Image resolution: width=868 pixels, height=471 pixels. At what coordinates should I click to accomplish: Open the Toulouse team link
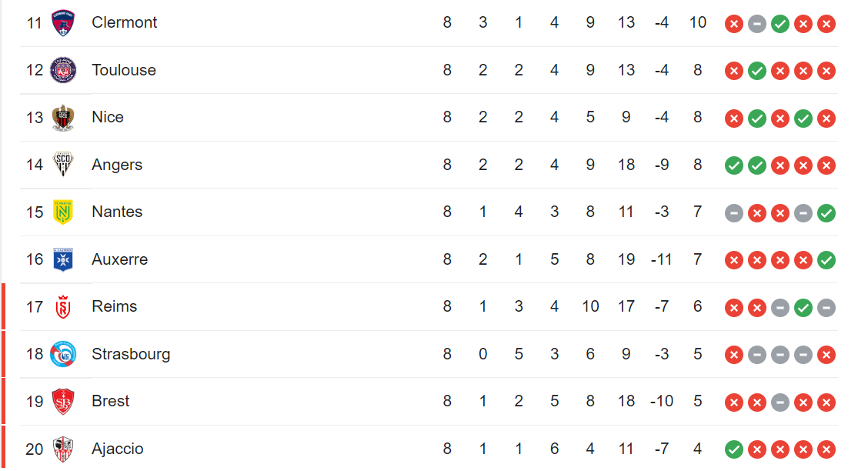124,70
